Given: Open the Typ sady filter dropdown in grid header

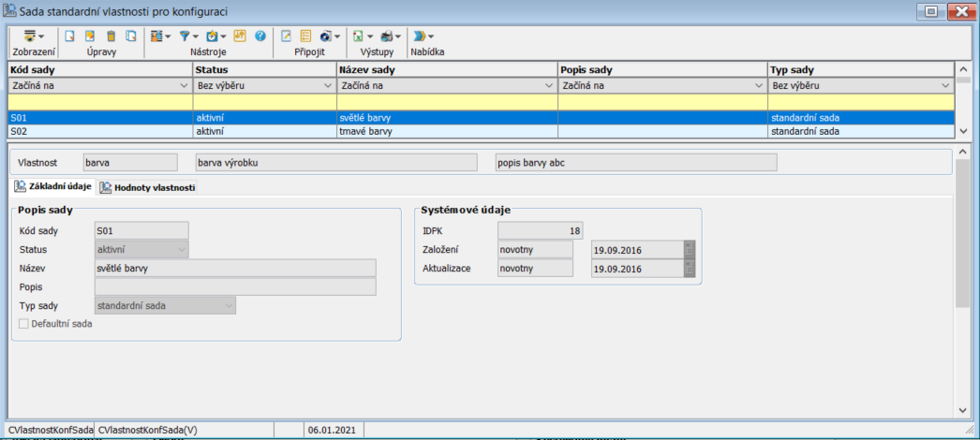Looking at the screenshot, I should (x=946, y=85).
